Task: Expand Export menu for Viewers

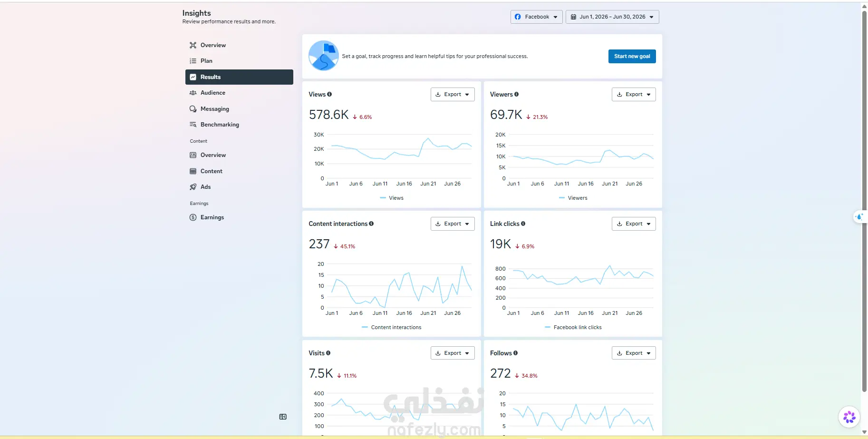Action: 634,94
